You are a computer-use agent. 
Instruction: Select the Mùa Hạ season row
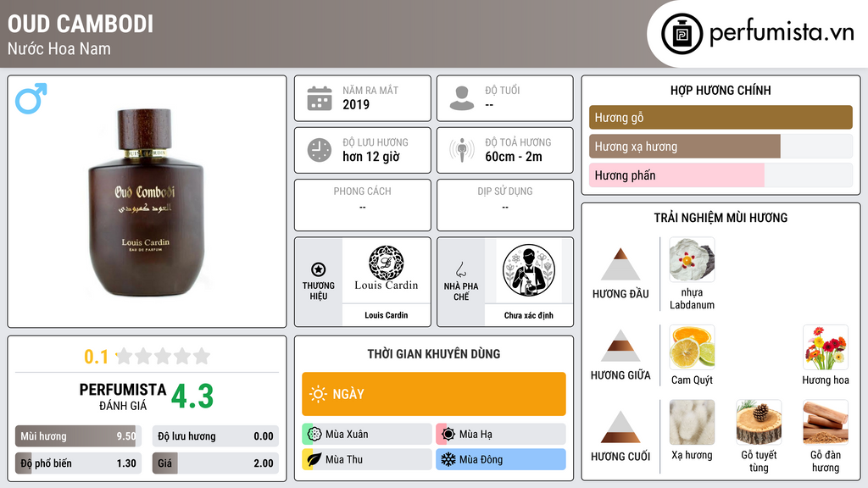(x=501, y=434)
